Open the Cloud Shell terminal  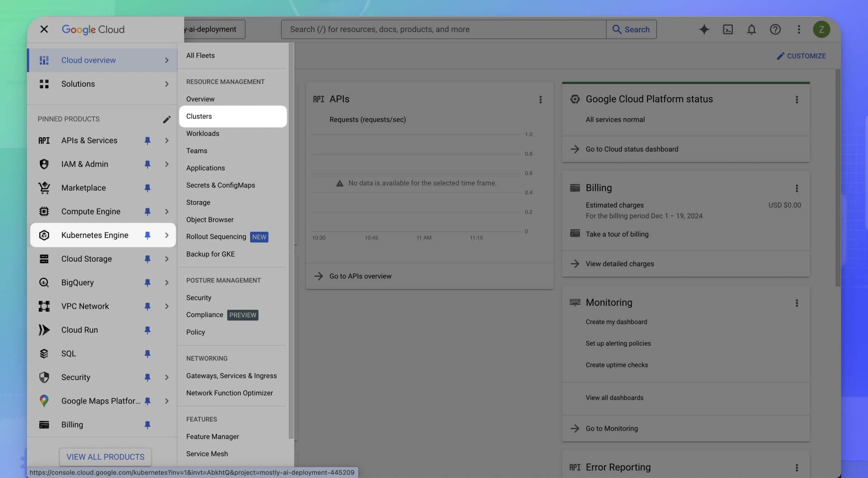coord(728,29)
